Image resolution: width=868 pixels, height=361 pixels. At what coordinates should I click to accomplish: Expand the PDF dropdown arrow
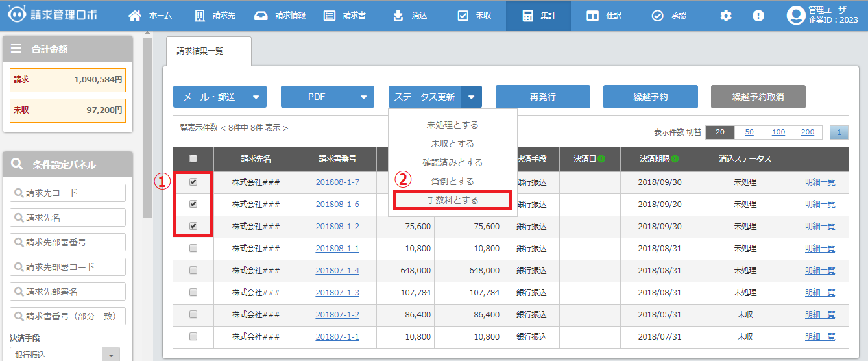[x=363, y=97]
